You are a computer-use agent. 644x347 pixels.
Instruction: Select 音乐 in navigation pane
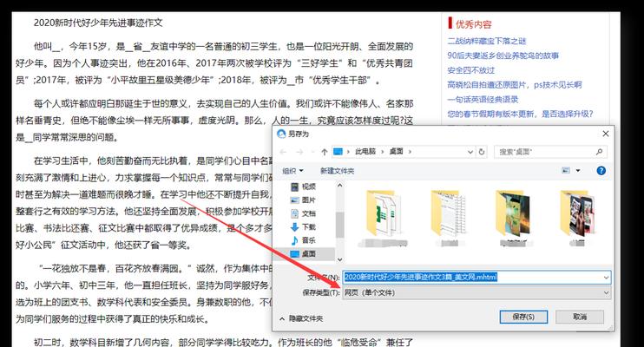[x=303, y=240]
